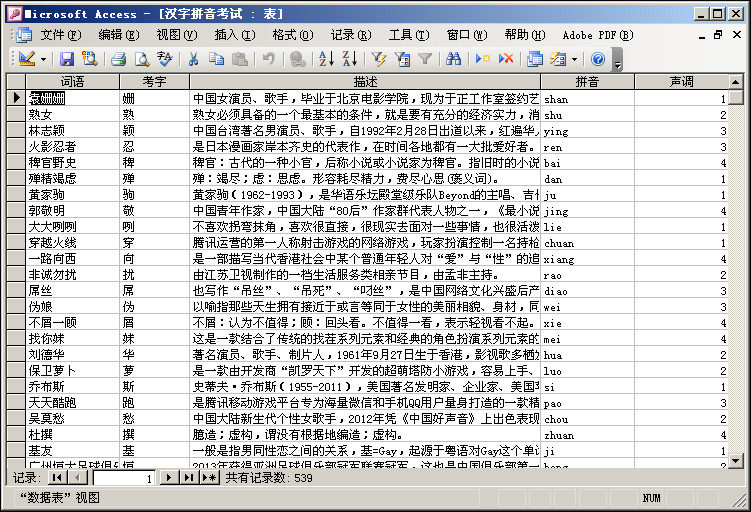
Task: Open the 窗口(W) menu
Action: pos(467,35)
